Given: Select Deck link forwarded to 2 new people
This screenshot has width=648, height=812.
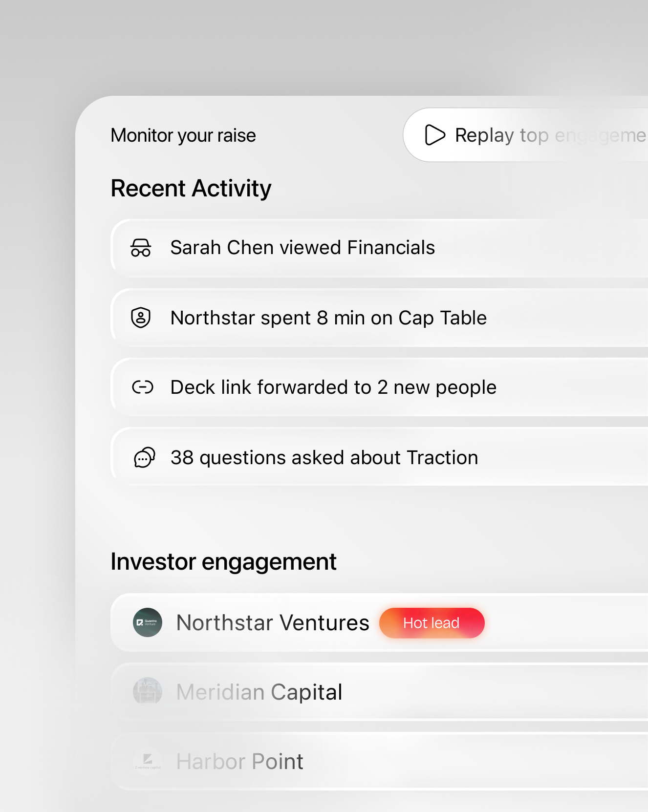Looking at the screenshot, I should (379, 387).
